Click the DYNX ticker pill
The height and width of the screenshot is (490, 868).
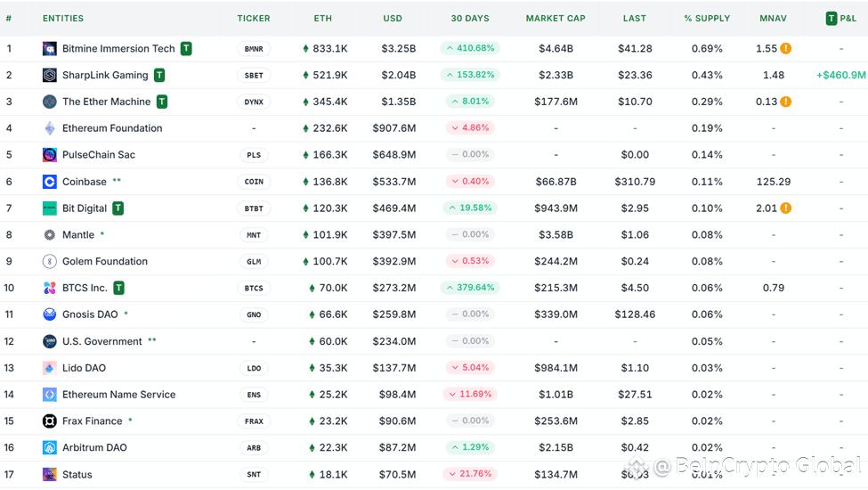(x=254, y=102)
